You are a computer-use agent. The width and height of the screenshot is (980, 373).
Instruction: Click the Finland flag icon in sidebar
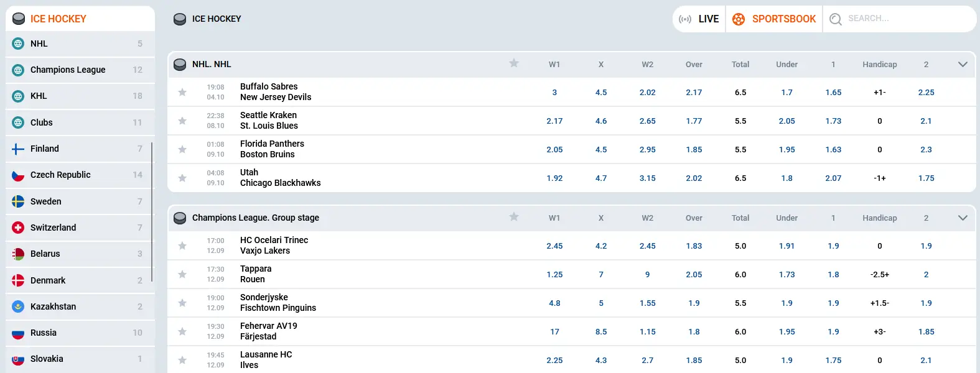(18, 149)
